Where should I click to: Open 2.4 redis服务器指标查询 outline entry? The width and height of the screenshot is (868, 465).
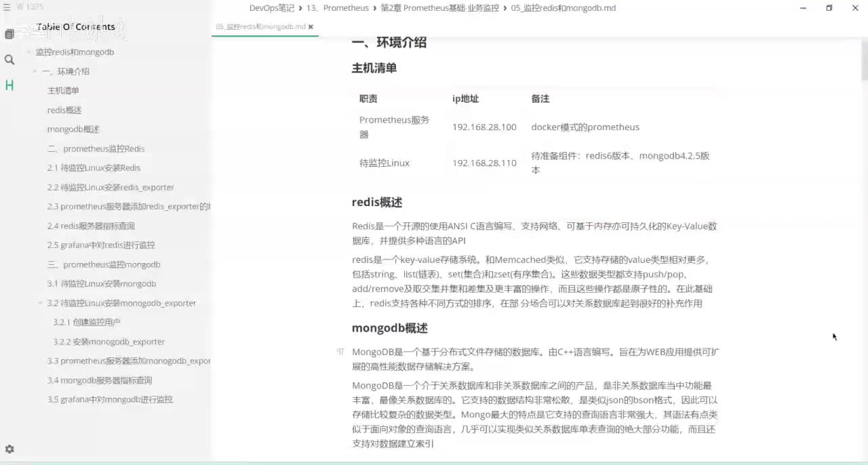[91, 226]
